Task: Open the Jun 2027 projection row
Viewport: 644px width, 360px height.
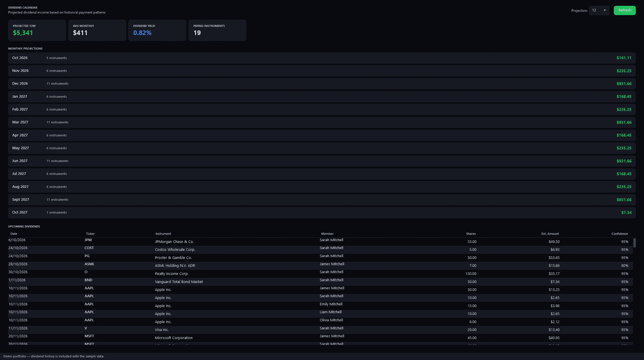Action: (x=322, y=161)
